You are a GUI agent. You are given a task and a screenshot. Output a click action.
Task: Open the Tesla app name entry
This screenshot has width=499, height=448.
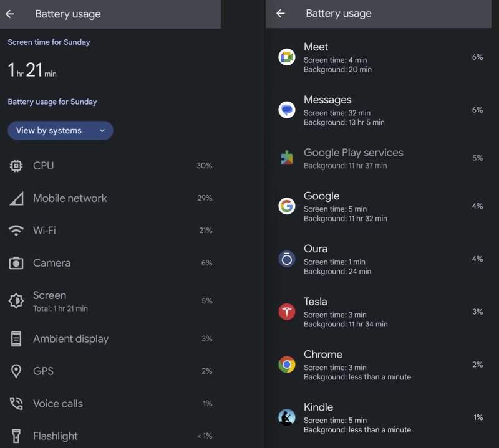(x=316, y=302)
